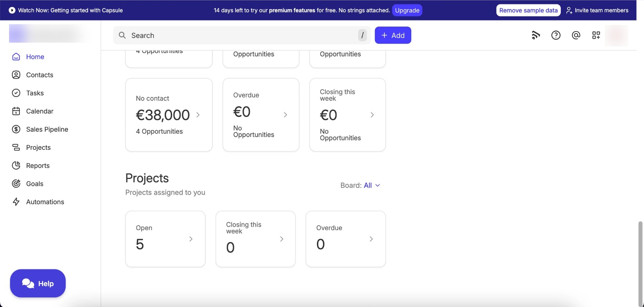Click '4 Opportunities' under No contact
Viewport: 644px width, 307px height.
pos(159,131)
